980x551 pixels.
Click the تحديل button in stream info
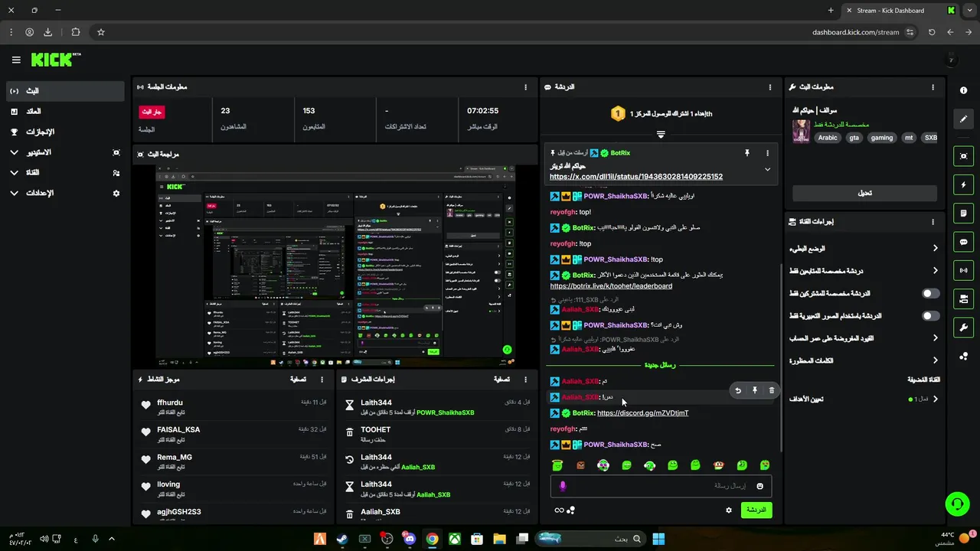[864, 193]
